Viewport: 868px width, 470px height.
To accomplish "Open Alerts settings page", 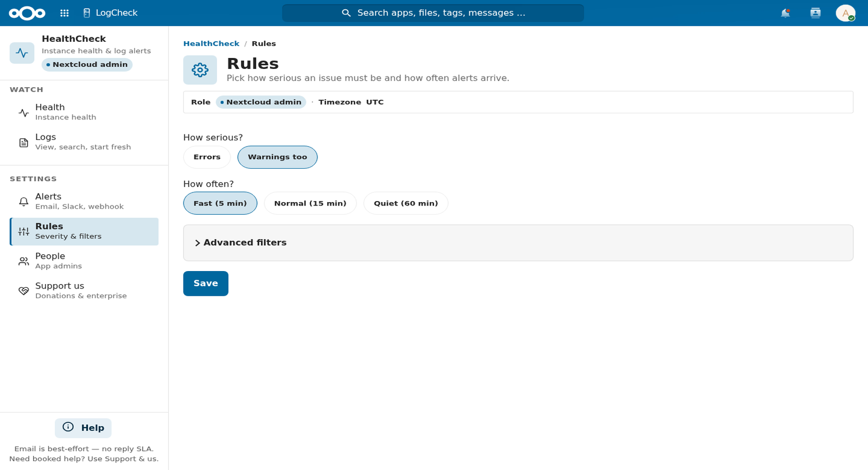I will tap(84, 202).
